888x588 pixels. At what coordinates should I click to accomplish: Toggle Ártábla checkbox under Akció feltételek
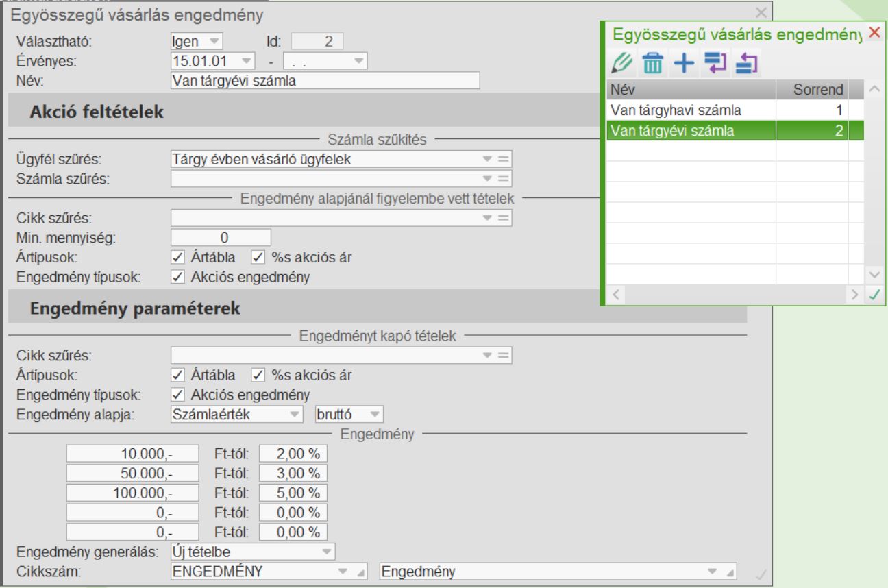point(178,257)
